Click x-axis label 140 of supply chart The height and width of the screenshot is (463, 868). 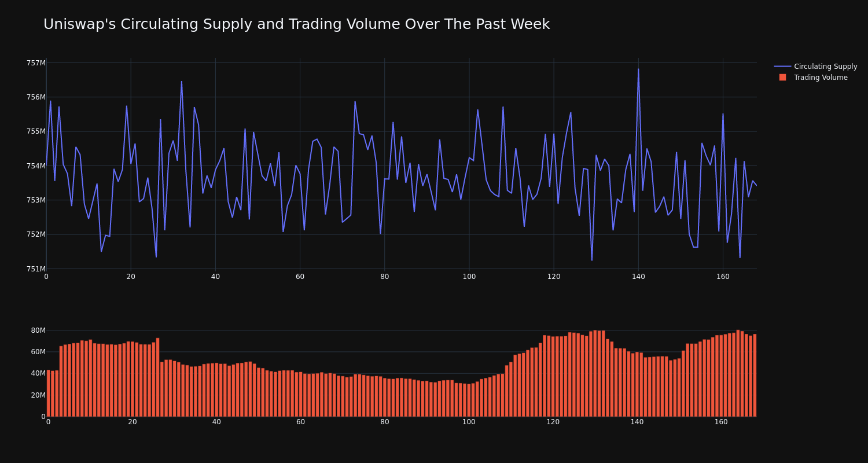point(638,277)
